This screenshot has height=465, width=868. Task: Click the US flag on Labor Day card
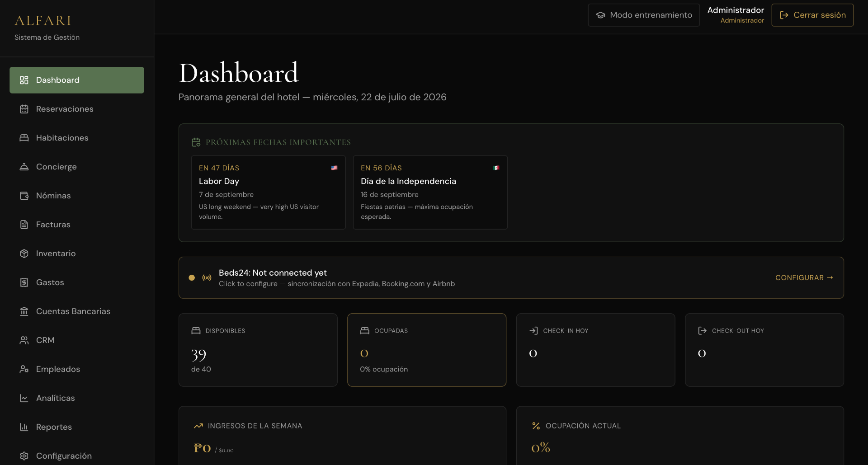click(x=334, y=168)
